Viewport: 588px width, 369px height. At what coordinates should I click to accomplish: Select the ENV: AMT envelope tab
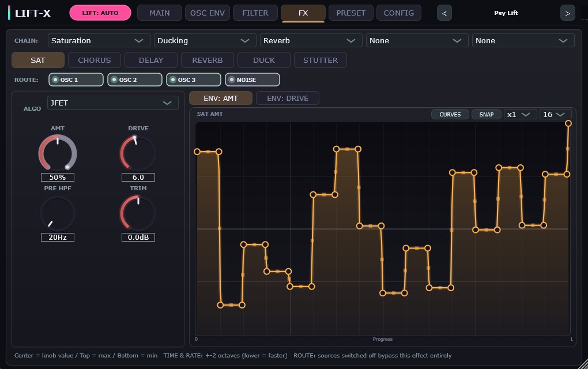point(221,98)
